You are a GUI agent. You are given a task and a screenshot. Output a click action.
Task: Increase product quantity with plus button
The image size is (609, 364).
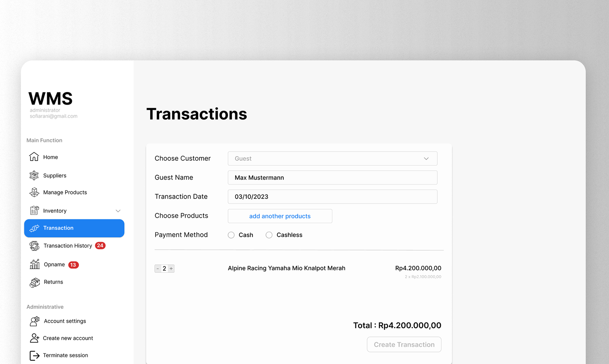(171, 269)
